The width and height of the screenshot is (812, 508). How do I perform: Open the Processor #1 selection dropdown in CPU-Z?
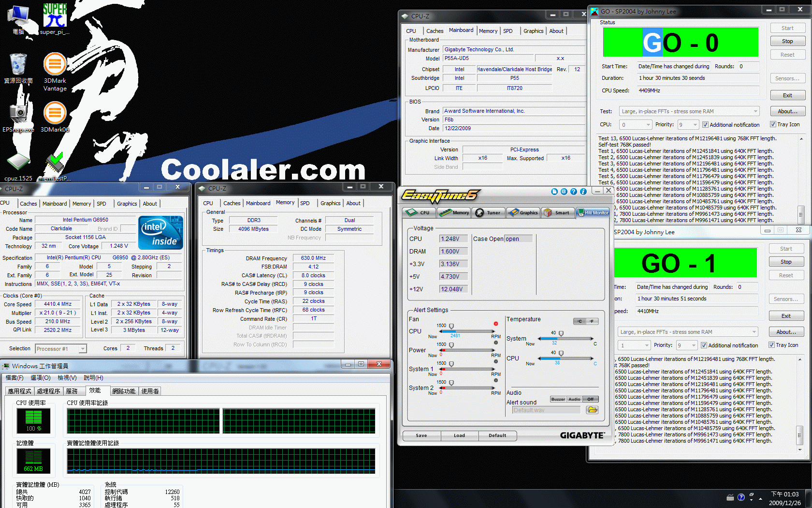(61, 349)
